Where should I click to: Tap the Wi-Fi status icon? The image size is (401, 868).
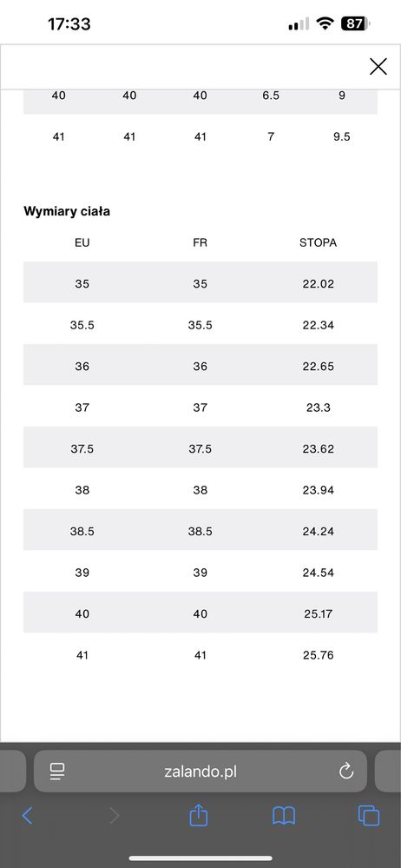click(x=325, y=23)
